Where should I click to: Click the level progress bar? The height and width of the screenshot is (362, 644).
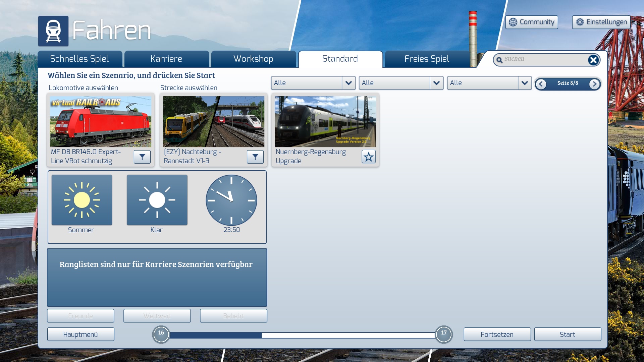coord(302,335)
